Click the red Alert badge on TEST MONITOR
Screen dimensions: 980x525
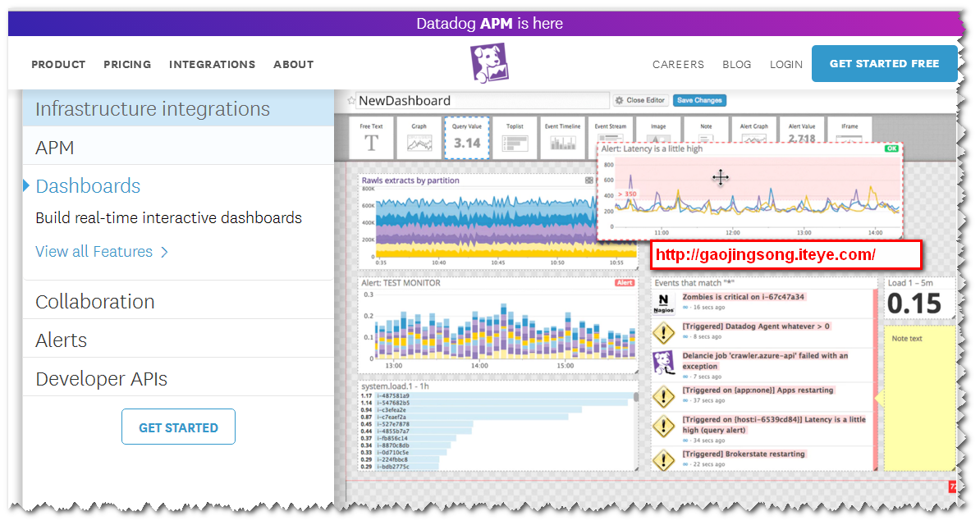(625, 283)
